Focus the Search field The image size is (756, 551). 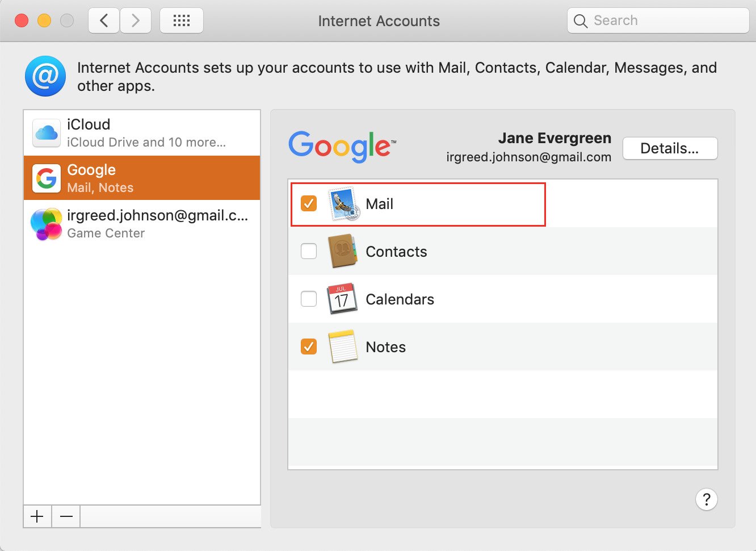pos(658,21)
